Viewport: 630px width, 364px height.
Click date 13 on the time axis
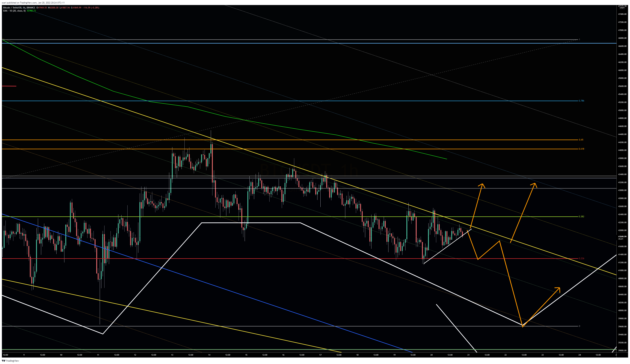(x=172, y=355)
